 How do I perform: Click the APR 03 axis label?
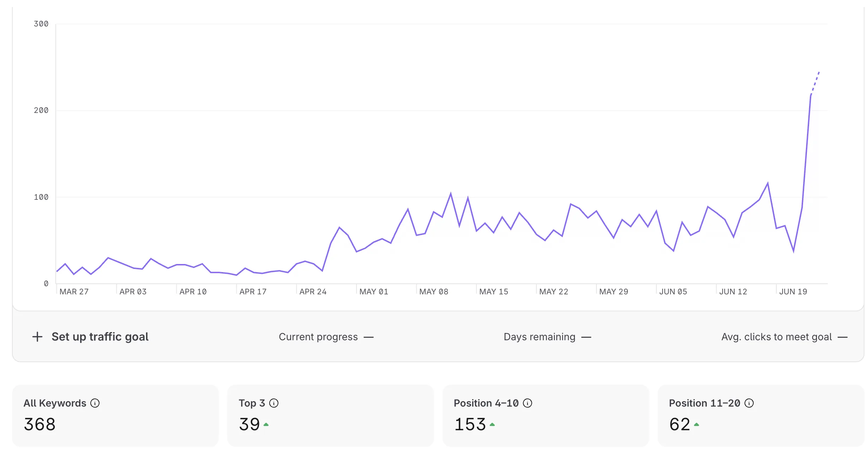pyautogui.click(x=133, y=292)
